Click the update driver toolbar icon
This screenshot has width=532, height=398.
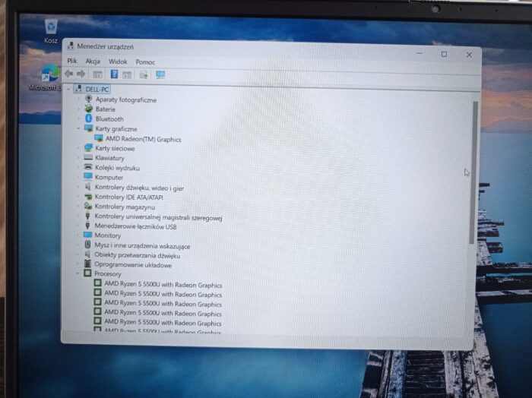pos(144,74)
